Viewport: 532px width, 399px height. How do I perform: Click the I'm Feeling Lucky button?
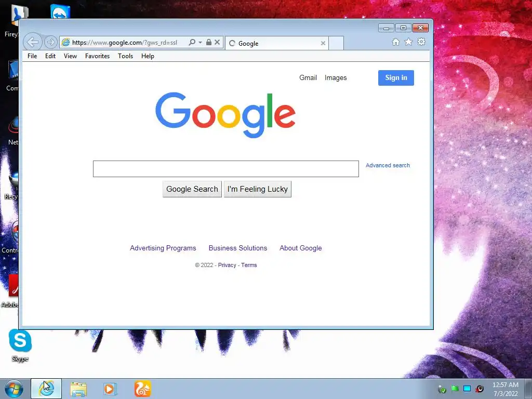tap(258, 189)
